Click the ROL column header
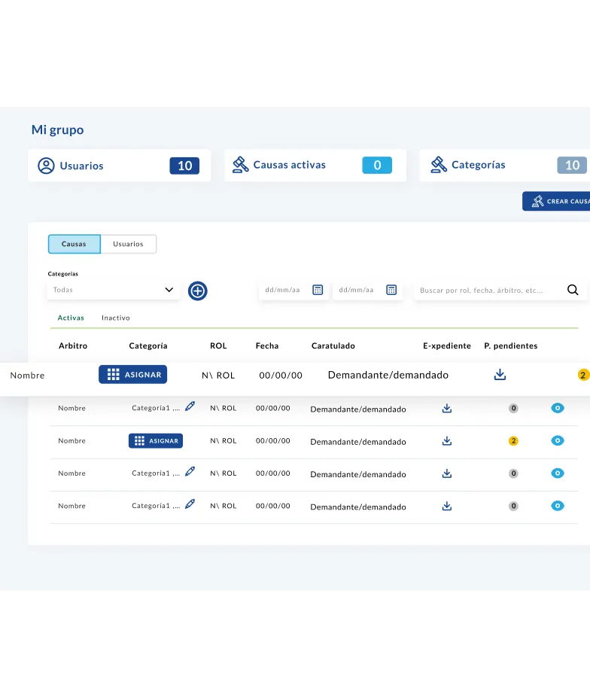Image resolution: width=590 pixels, height=700 pixels. point(218,346)
